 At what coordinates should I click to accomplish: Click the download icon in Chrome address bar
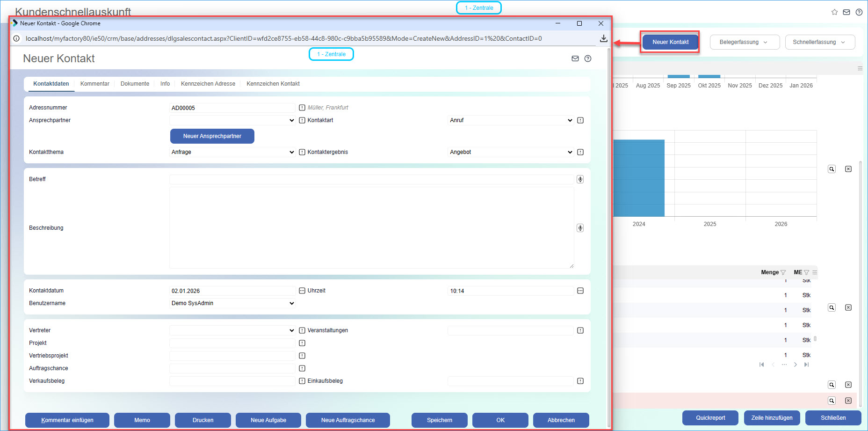click(603, 38)
